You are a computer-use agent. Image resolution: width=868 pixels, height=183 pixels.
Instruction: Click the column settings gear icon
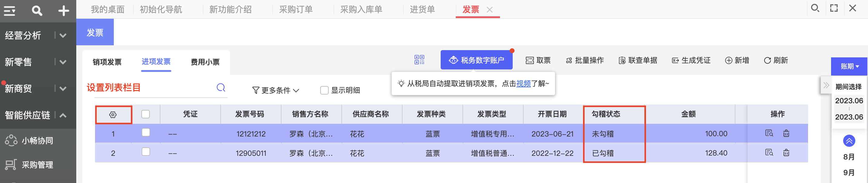(113, 115)
